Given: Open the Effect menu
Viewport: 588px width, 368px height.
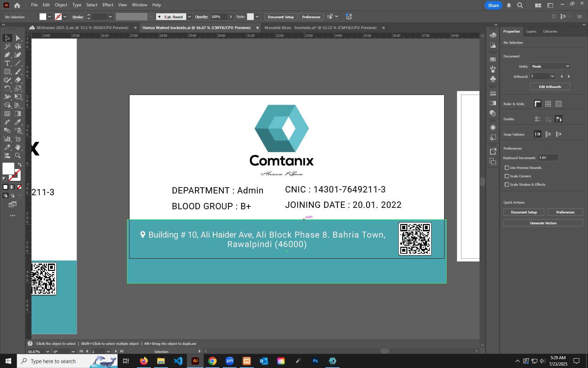Looking at the screenshot, I should pos(108,5).
